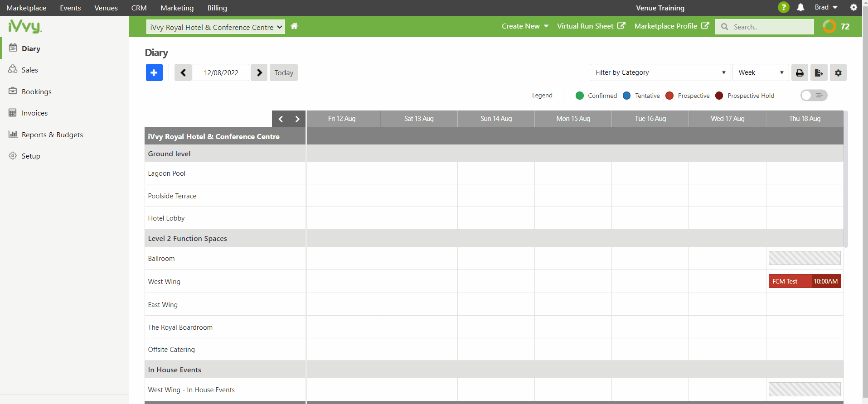The image size is (868, 404).
Task: Open diary settings cog
Action: click(839, 72)
